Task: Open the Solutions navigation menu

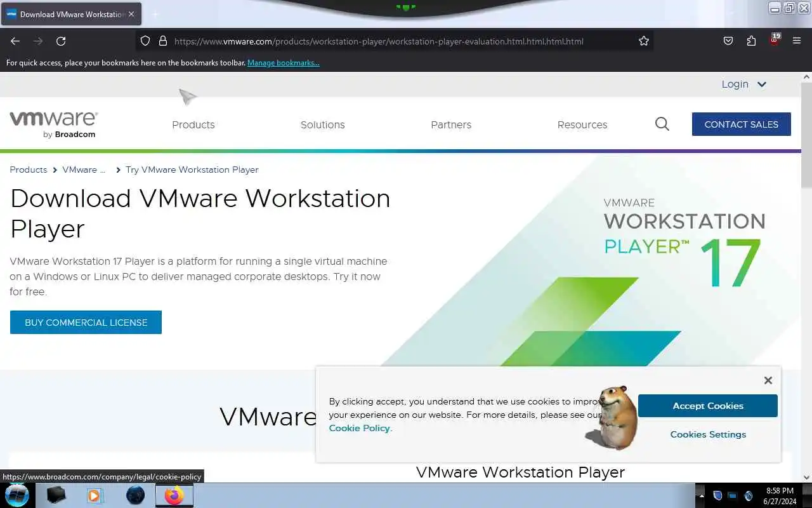Action: pos(323,124)
